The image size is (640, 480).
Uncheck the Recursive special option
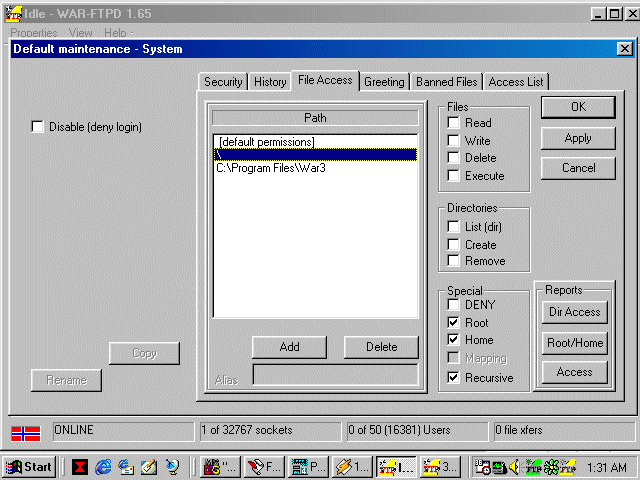click(x=455, y=378)
